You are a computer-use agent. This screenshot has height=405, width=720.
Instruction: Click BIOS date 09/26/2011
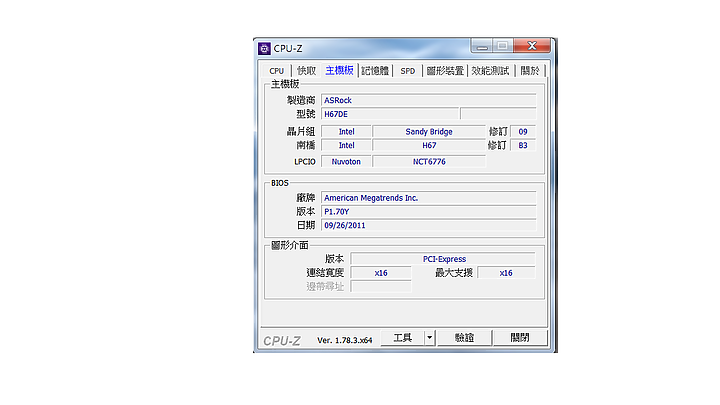pyautogui.click(x=428, y=225)
